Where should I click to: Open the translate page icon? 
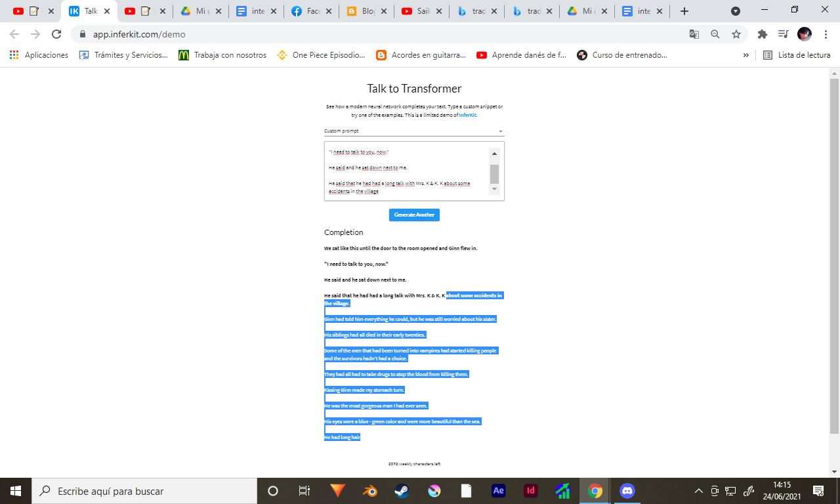tap(694, 34)
